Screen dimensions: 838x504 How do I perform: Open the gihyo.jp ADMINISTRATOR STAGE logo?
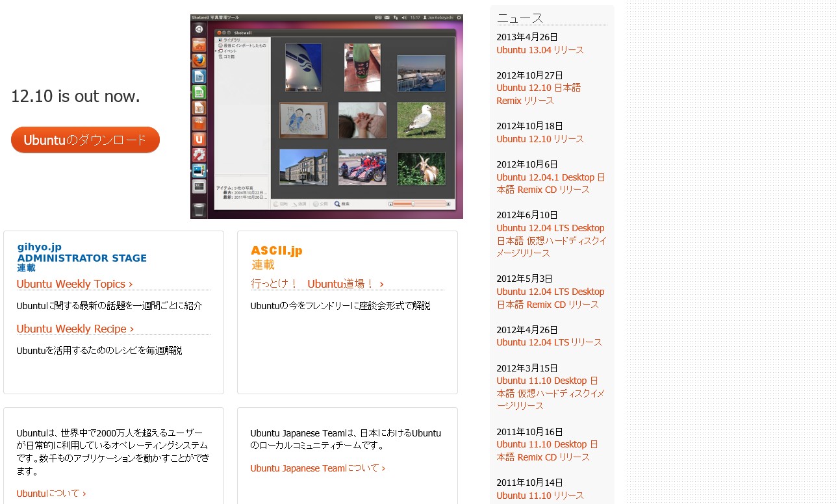tap(82, 257)
